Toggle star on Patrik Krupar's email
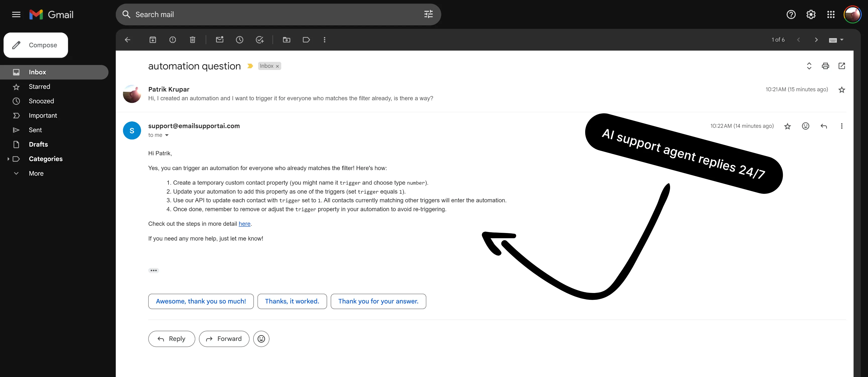The height and width of the screenshot is (377, 868). pos(841,90)
